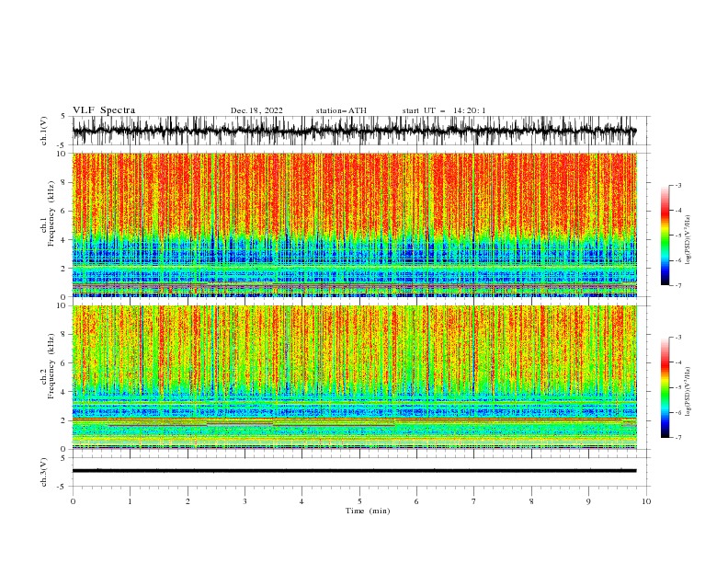Click the "5" tick of ch.1(V) axis
This screenshot has width=728, height=563.
(x=65, y=117)
